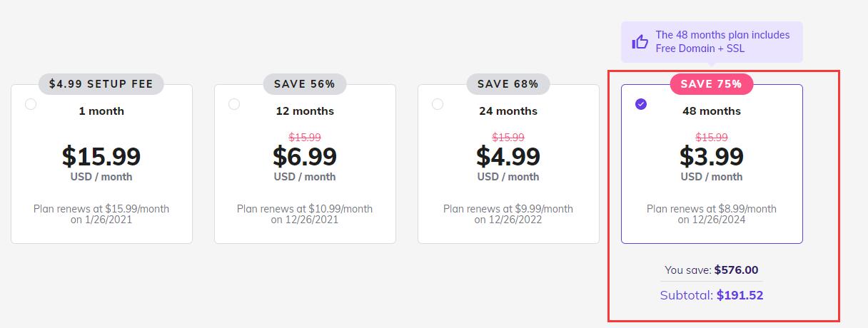The height and width of the screenshot is (328, 868).
Task: Click the thumbs-up icon in the tooltip
Action: click(640, 41)
